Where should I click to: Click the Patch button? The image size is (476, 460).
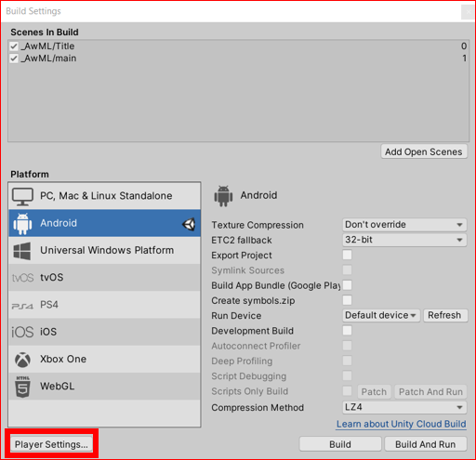(374, 392)
